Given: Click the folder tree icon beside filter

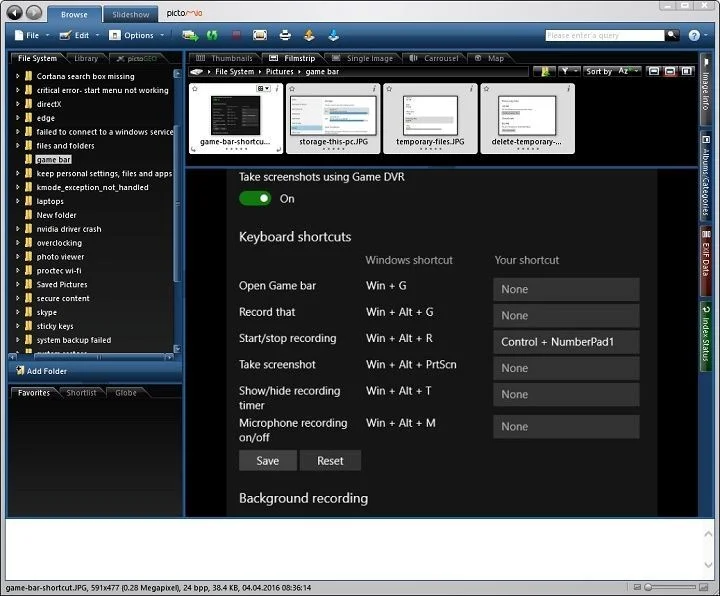Looking at the screenshot, I should tap(545, 71).
